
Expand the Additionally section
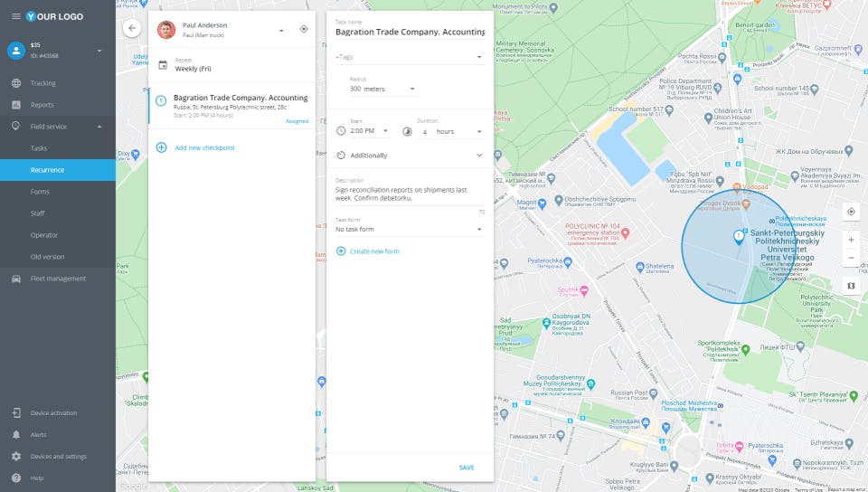coord(410,156)
